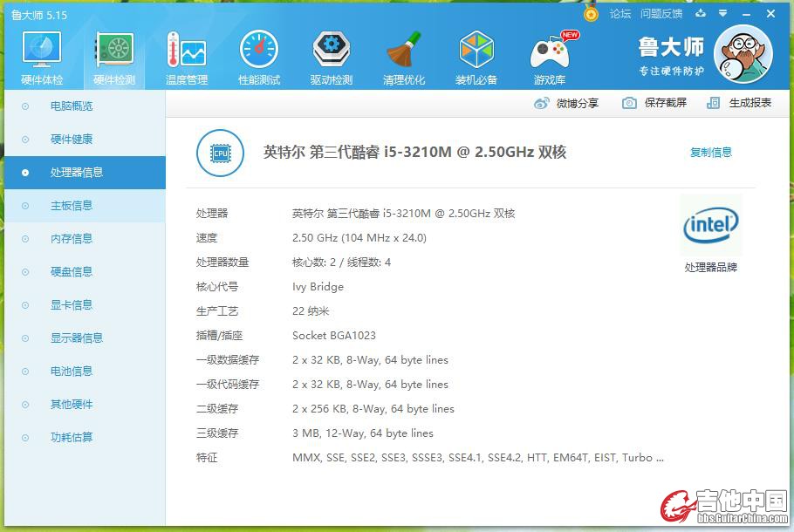Screen dimensions: 794x532
Task: Open 问题反馈 feedback link
Action: coord(661,14)
